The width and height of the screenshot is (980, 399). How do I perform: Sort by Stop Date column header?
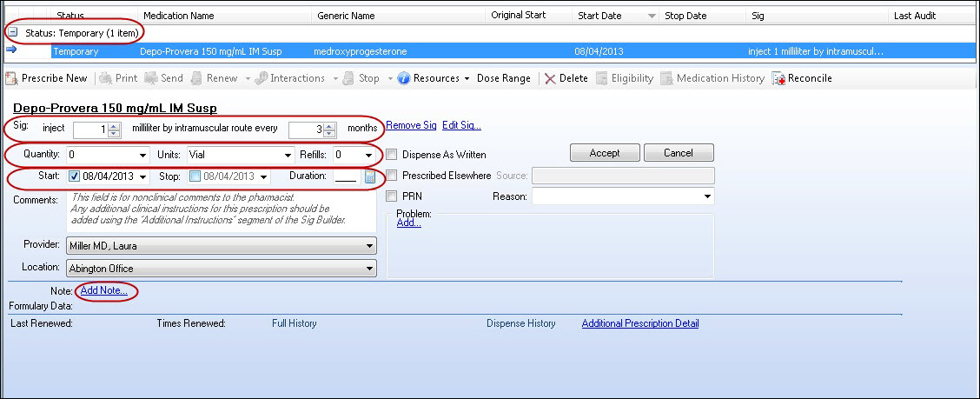click(703, 16)
